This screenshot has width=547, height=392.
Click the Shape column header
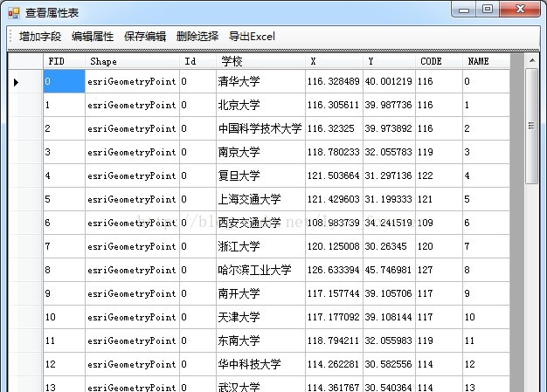click(x=132, y=61)
